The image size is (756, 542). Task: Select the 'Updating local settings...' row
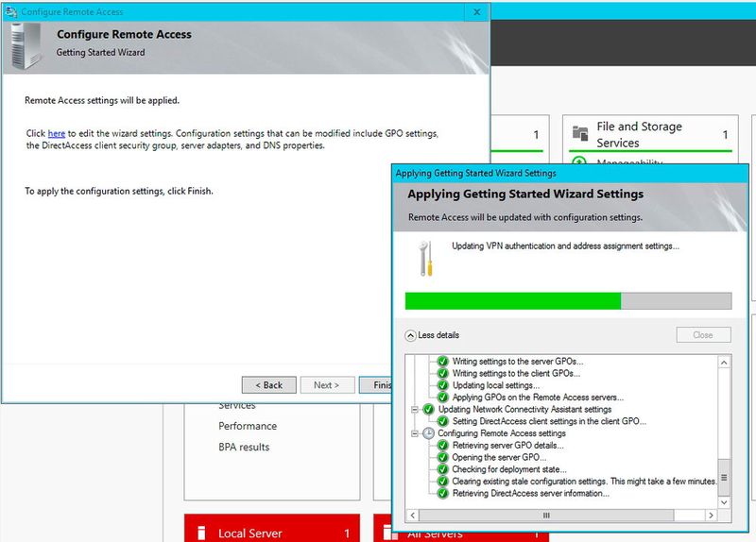[496, 385]
